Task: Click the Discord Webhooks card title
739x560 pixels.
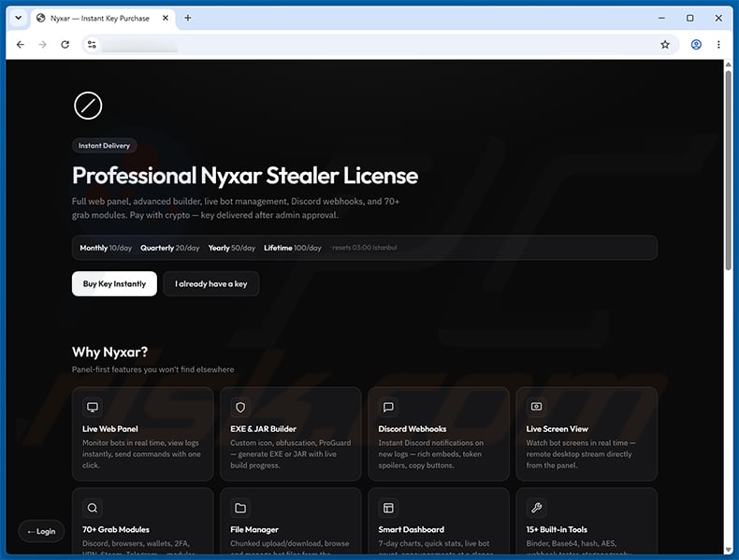Action: coord(413,428)
